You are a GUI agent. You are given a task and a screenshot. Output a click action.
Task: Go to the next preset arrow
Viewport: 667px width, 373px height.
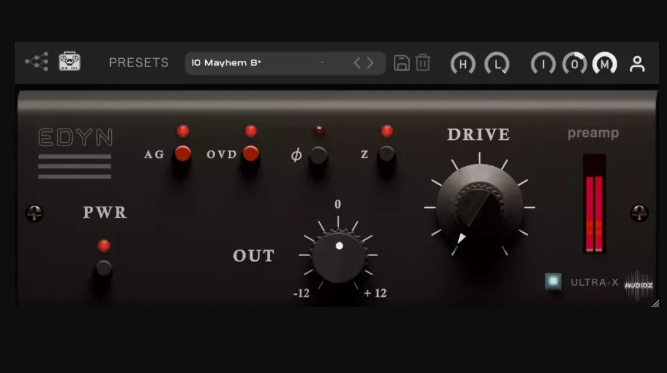pos(370,63)
